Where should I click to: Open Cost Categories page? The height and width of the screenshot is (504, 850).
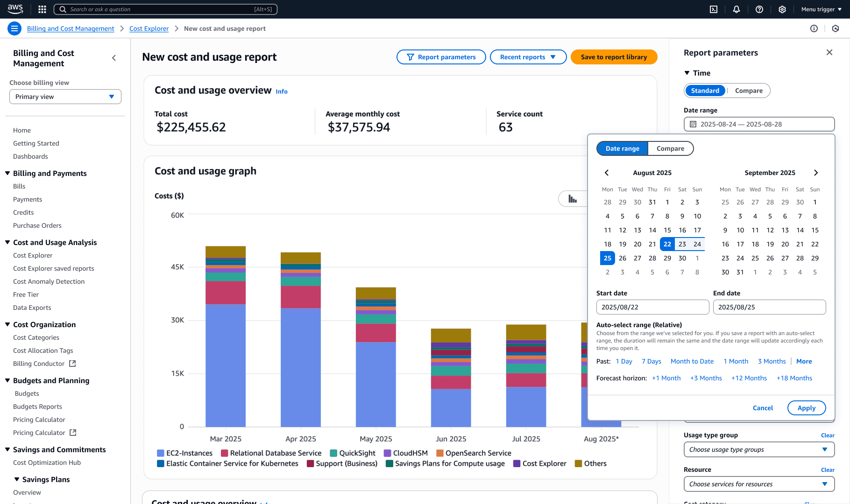36,337
